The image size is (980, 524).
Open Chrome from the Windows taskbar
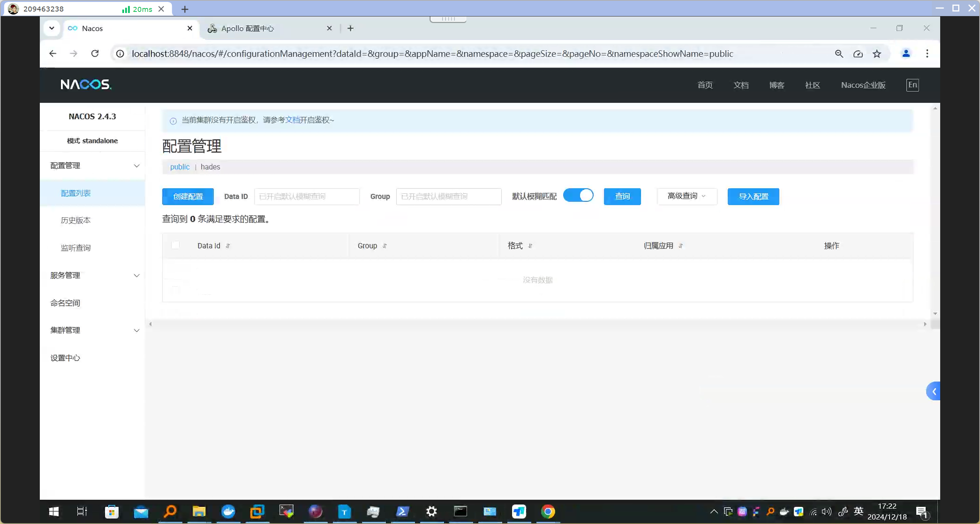pyautogui.click(x=548, y=511)
